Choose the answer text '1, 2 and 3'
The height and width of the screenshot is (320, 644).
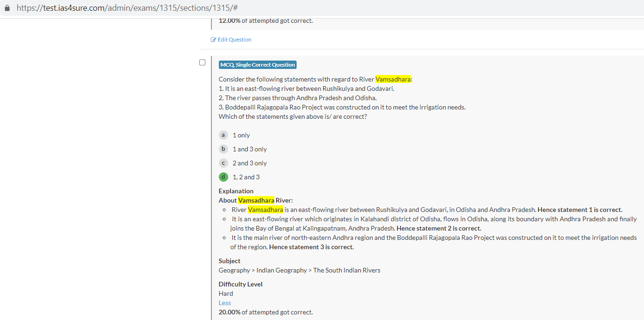[246, 177]
